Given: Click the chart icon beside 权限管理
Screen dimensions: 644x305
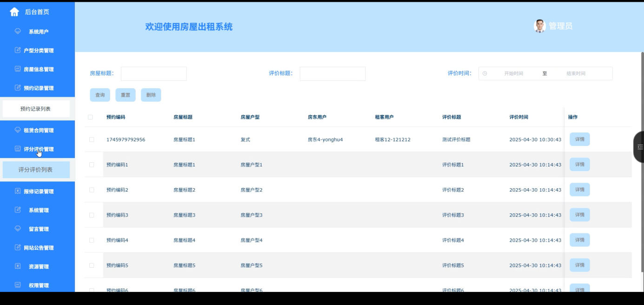Looking at the screenshot, I should coord(18,285).
